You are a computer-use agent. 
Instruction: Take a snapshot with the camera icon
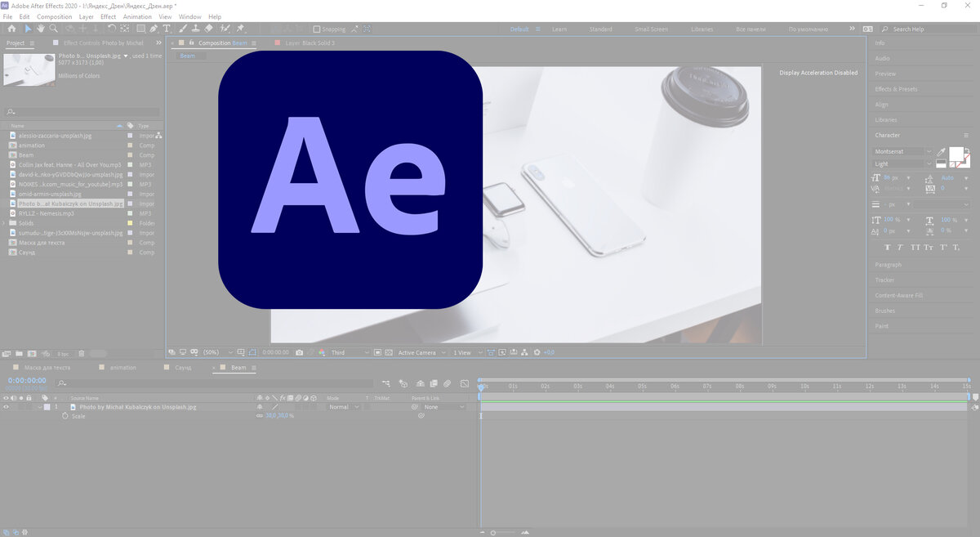point(300,352)
